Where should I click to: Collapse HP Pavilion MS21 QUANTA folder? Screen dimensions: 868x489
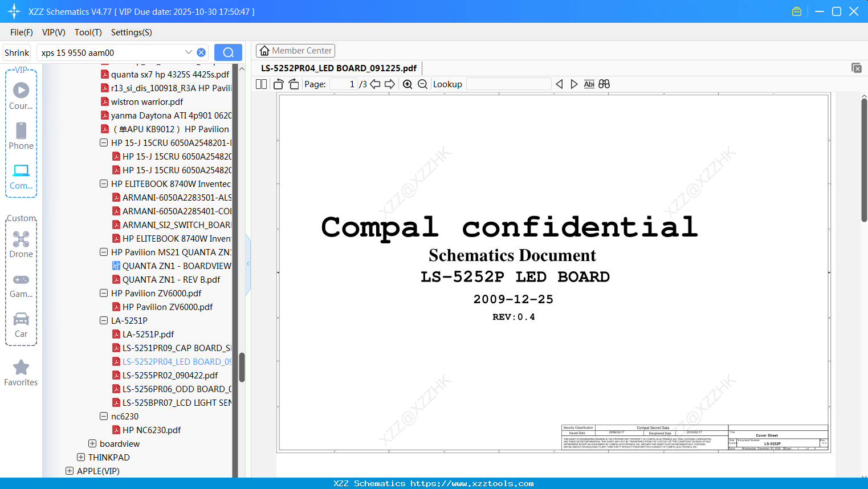(104, 252)
